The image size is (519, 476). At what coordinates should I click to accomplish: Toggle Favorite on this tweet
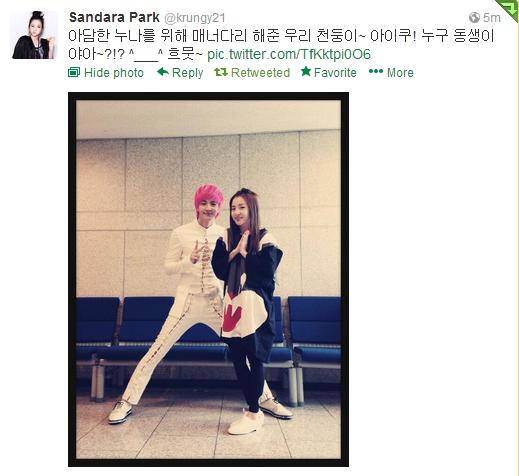tap(335, 73)
